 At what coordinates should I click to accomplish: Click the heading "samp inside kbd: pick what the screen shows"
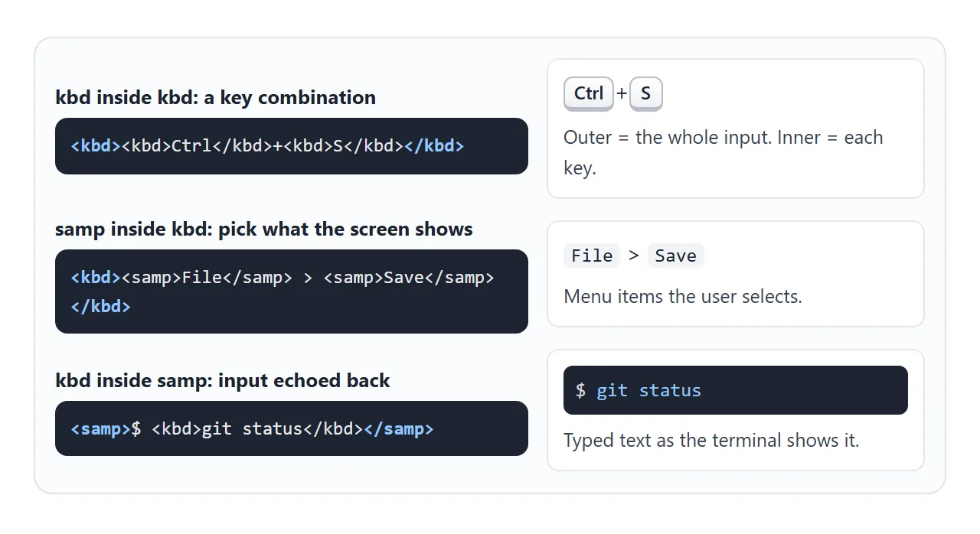[264, 229]
